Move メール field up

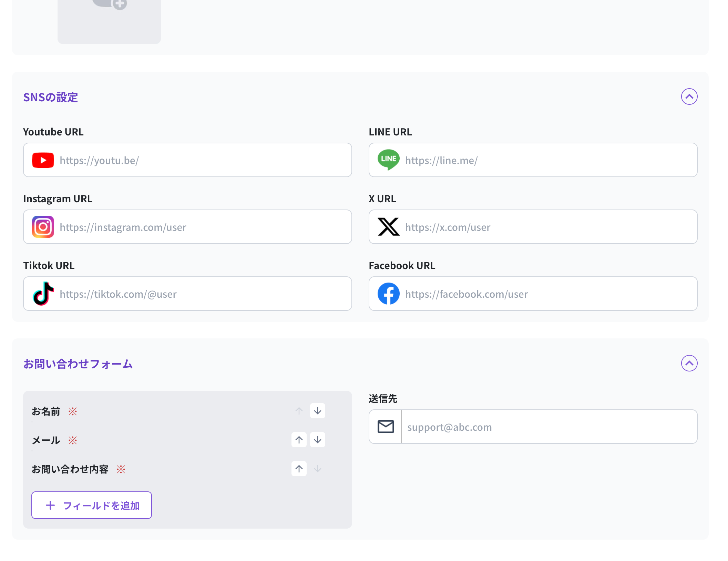pos(299,440)
